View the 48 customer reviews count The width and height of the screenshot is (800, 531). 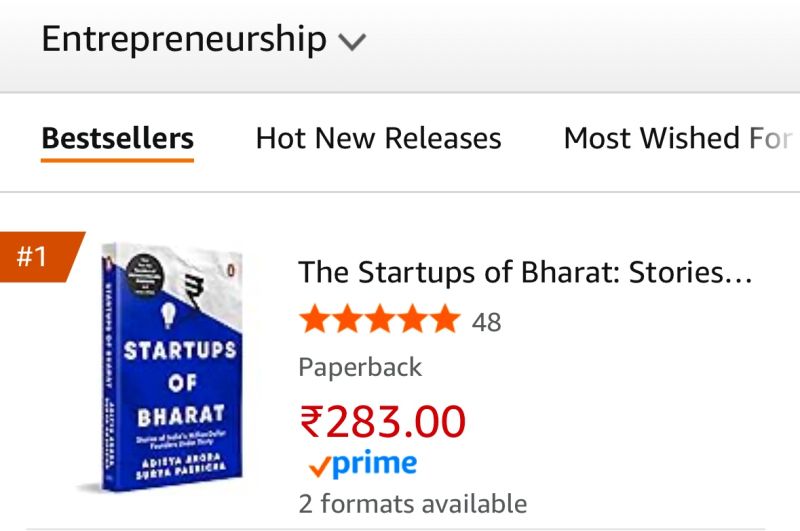486,322
